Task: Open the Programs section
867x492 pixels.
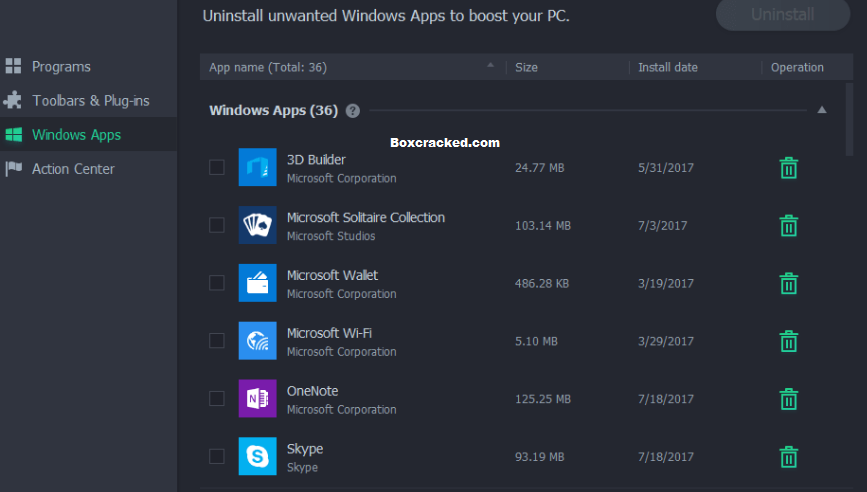Action: (88, 66)
